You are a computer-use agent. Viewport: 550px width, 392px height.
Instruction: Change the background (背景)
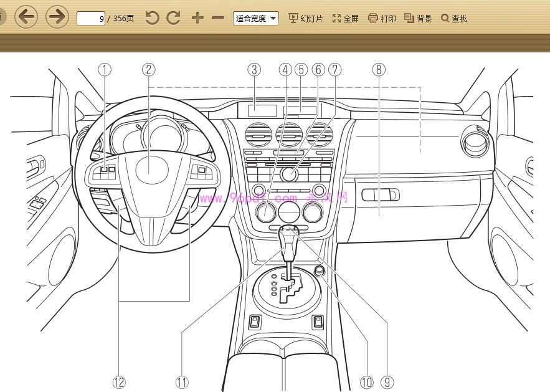[x=418, y=18]
